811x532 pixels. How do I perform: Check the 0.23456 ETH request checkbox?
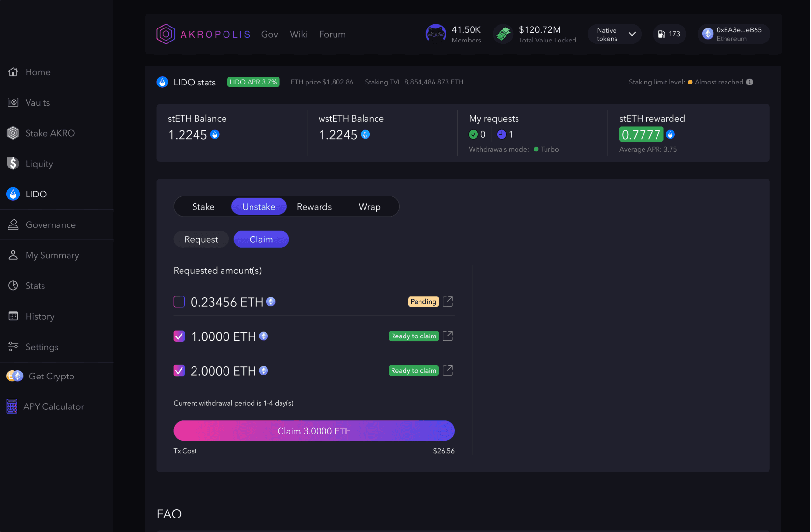coord(179,302)
